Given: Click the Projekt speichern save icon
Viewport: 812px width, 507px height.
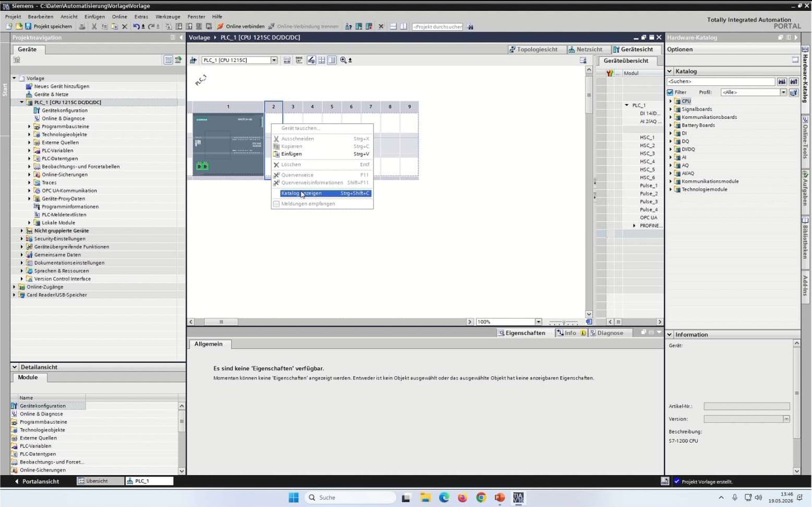Looking at the screenshot, I should click(x=28, y=26).
